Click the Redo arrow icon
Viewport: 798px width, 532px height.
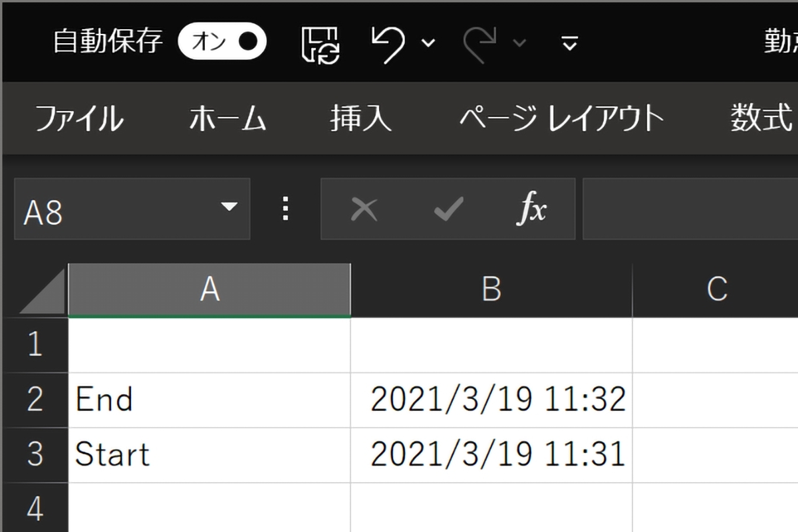pos(480,43)
